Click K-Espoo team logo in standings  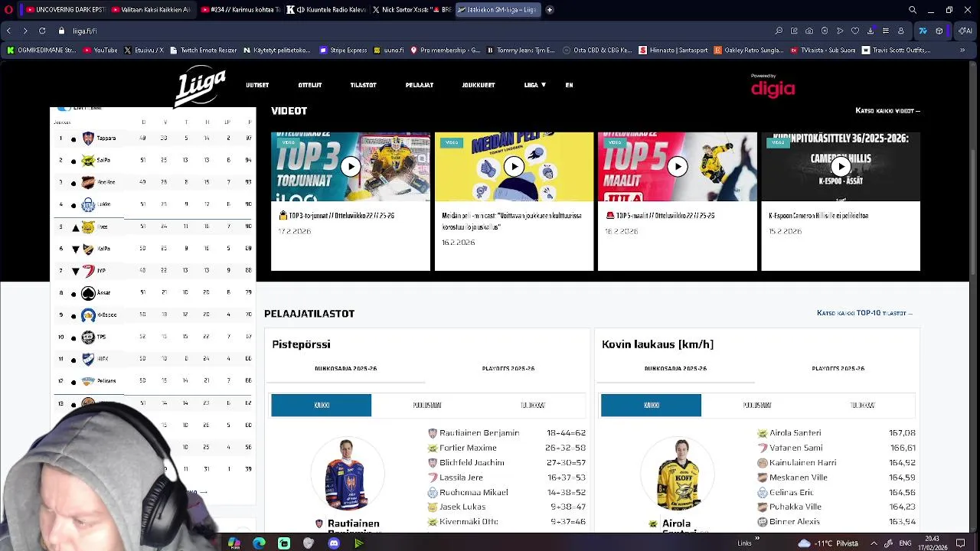pos(88,315)
